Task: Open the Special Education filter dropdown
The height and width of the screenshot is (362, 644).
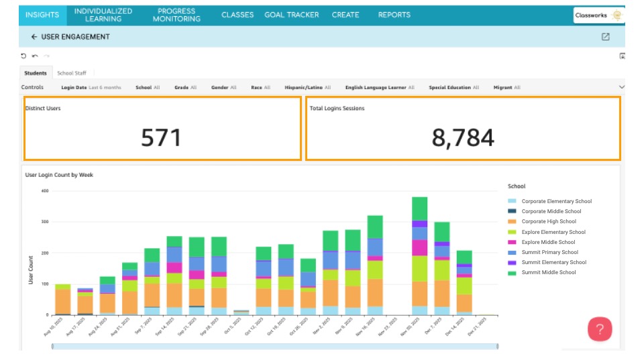Action: coord(453,87)
